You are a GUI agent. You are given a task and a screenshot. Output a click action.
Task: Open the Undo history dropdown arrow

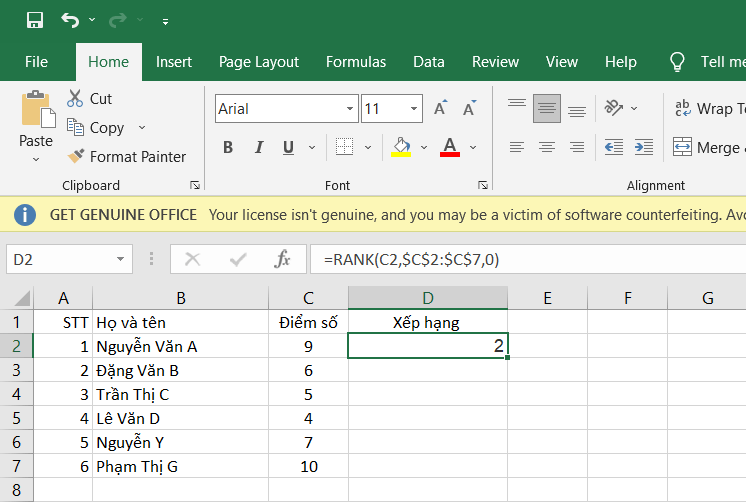click(92, 20)
